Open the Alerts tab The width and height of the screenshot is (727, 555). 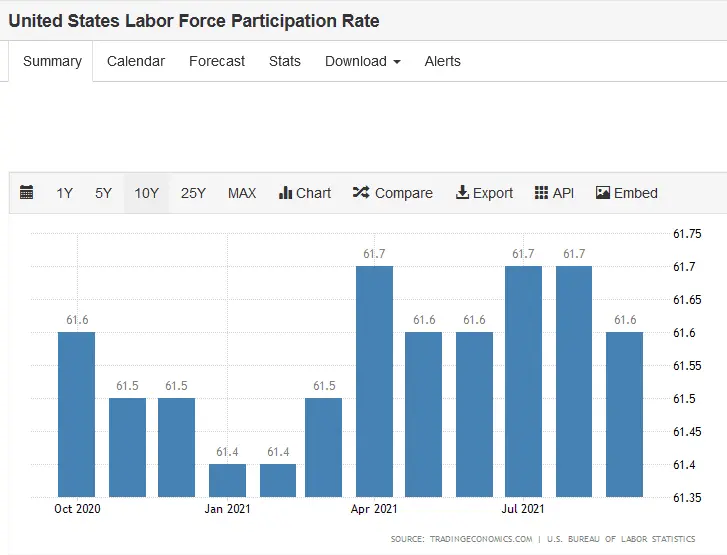(442, 61)
